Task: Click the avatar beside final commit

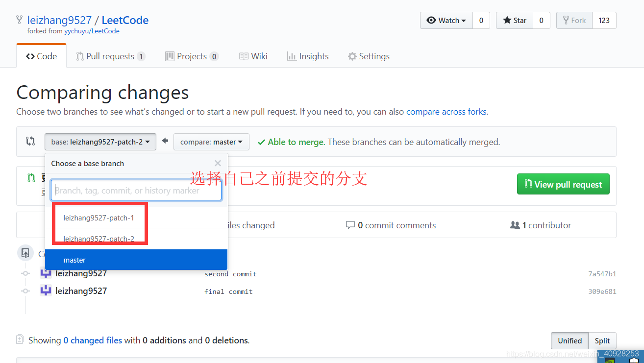Action: point(46,291)
